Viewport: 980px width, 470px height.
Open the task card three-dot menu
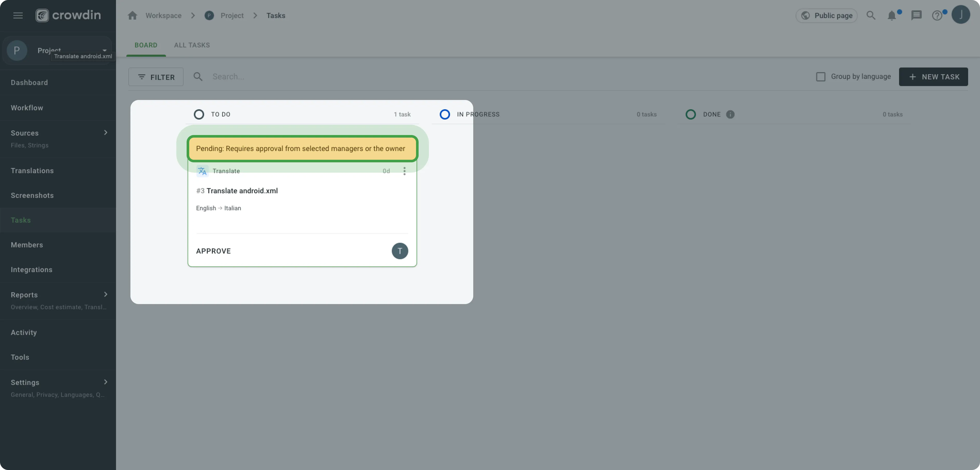click(x=404, y=171)
